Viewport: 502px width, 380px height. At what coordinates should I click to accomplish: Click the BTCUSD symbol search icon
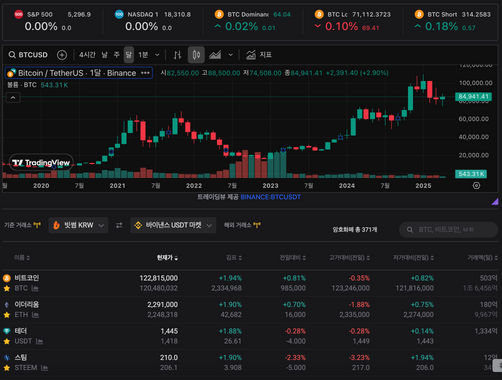coord(12,55)
